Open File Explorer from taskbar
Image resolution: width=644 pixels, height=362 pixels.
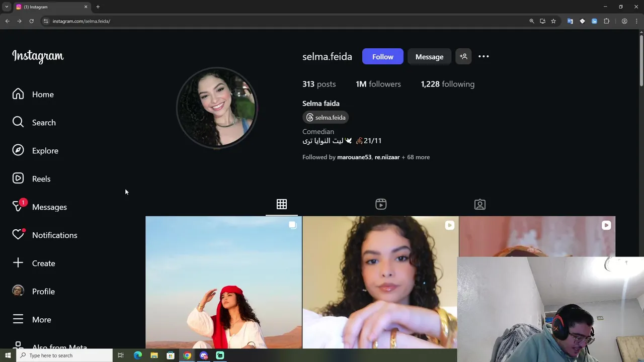(x=154, y=355)
